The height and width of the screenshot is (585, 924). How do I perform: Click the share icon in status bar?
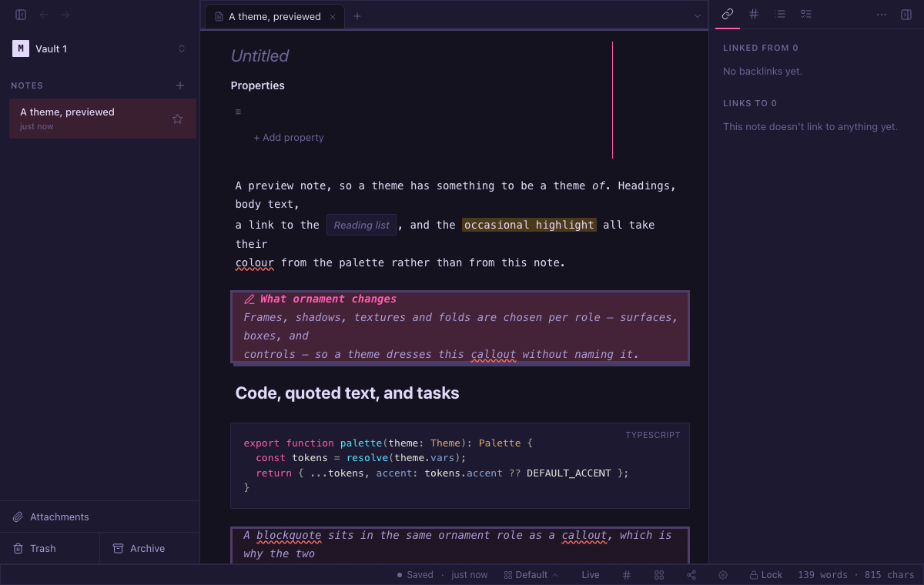coord(691,575)
